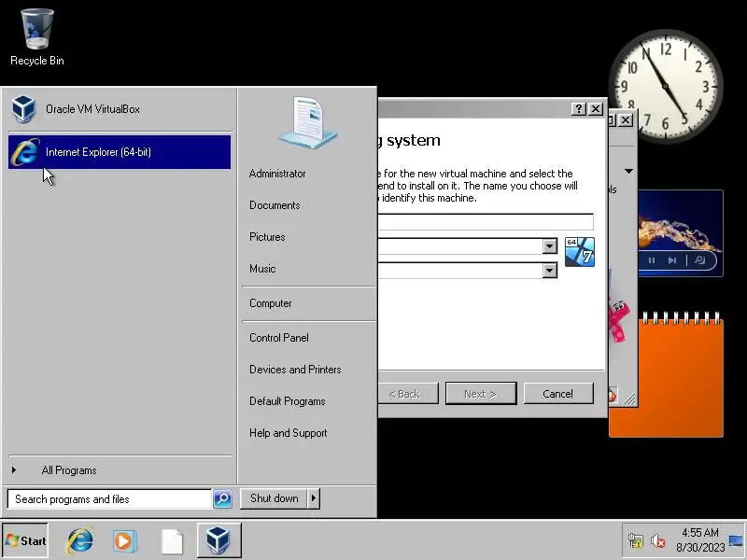Screen dimensions: 747x560
Task: Expand the Shut down options arrow
Action: pos(314,498)
